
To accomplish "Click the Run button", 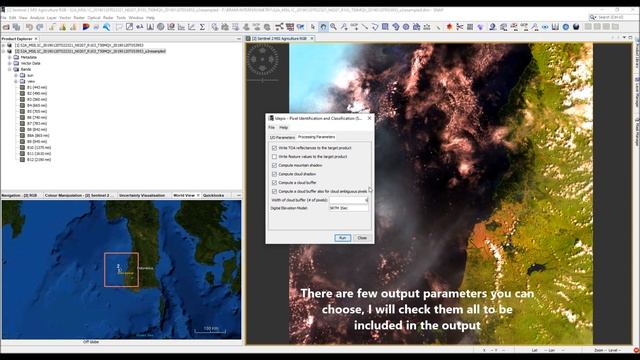I will [342, 238].
